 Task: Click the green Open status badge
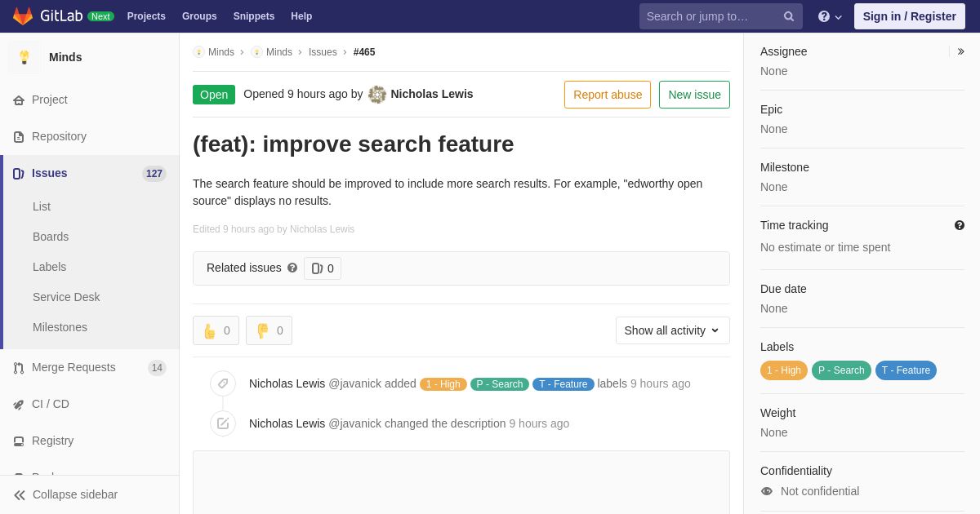tap(214, 95)
